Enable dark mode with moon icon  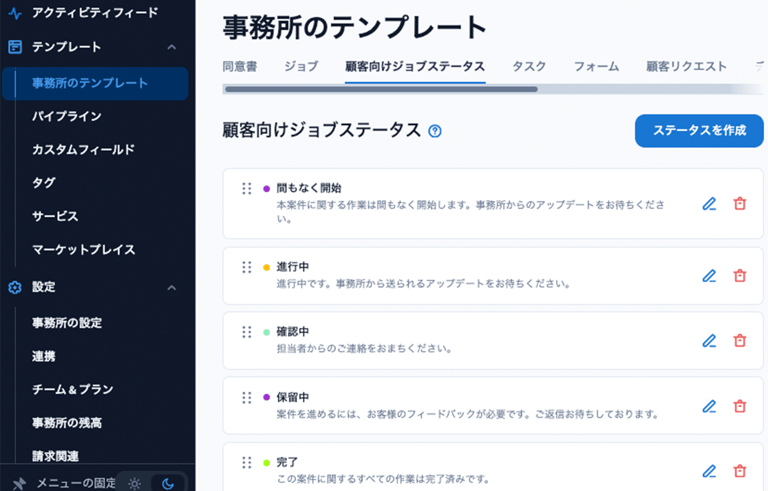click(x=167, y=483)
